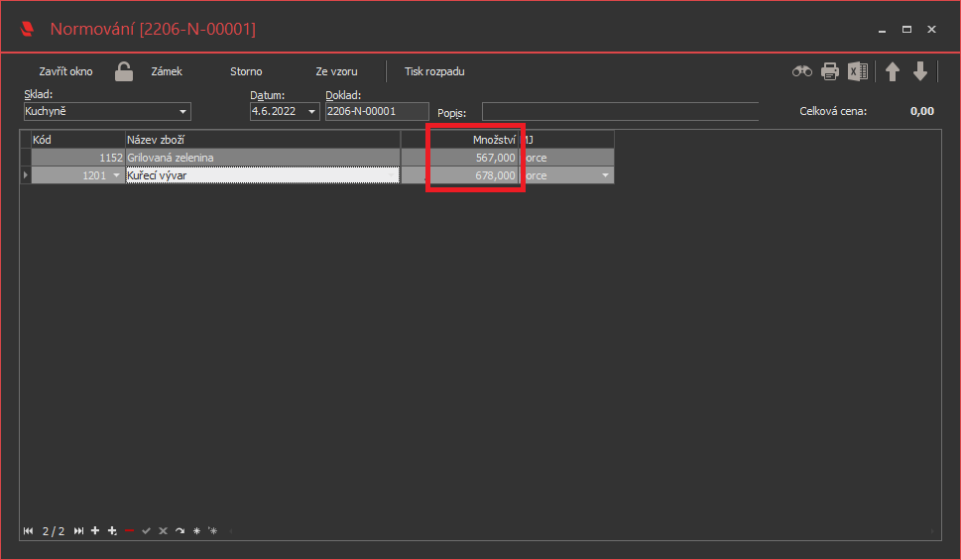Click the Zavřít okno button

pyautogui.click(x=65, y=71)
